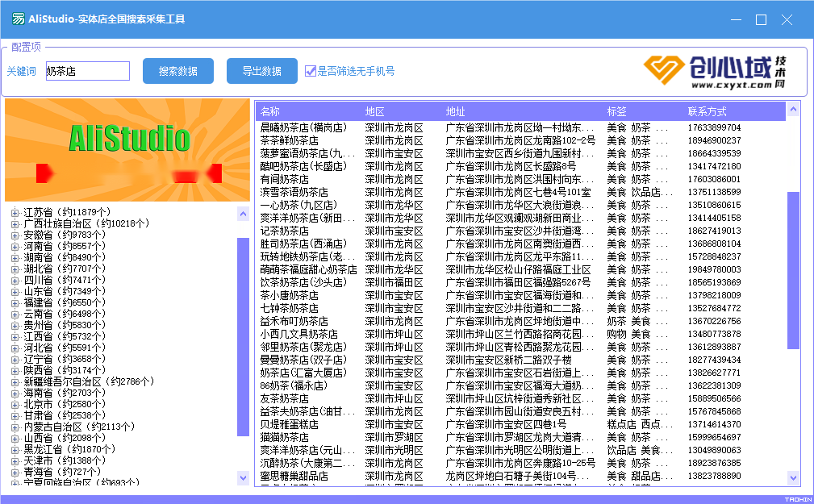Screen dimensions: 814x504
Task: Expand the 江苏省 tree node
Action: pos(15,212)
